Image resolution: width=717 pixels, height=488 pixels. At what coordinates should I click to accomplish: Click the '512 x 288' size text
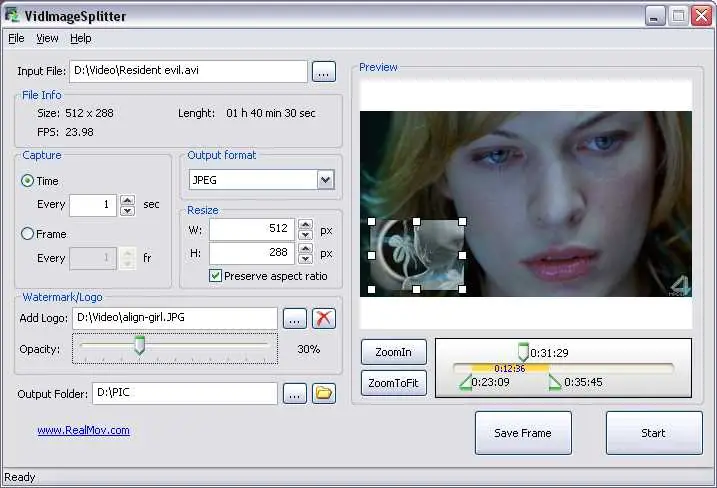tap(89, 113)
